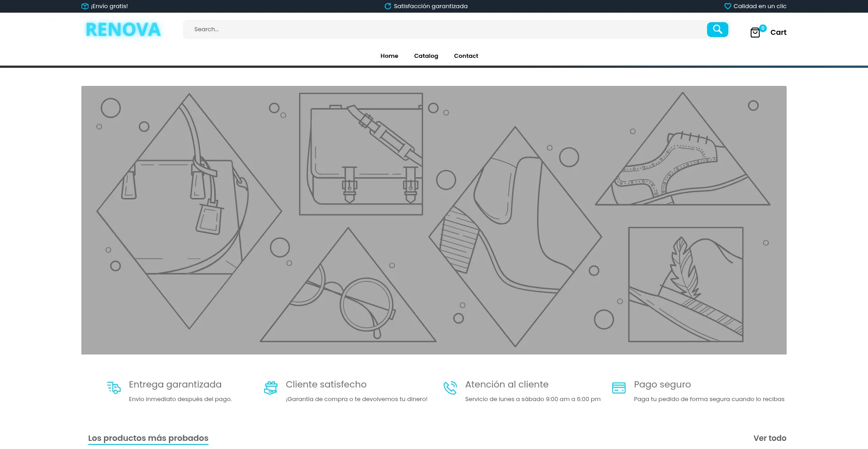Click the heart icon beside Calidad en un clic
The height and width of the screenshot is (449, 868).
tap(727, 6)
